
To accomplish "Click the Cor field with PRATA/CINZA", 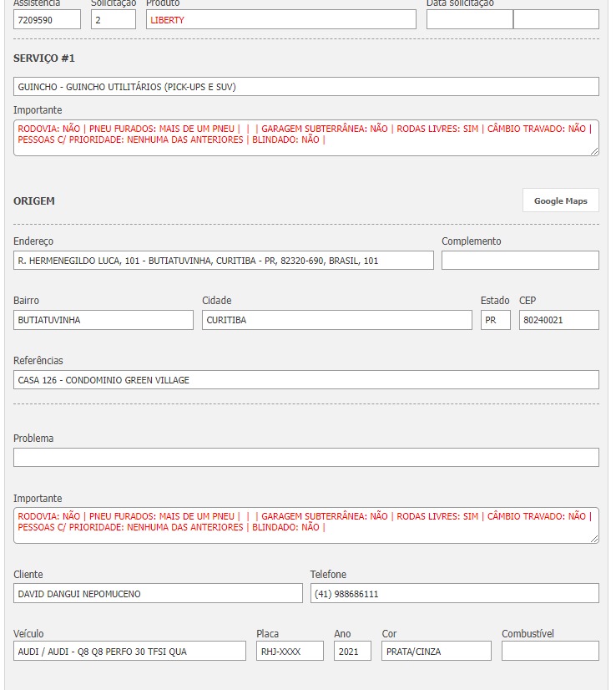I will 437,652.
